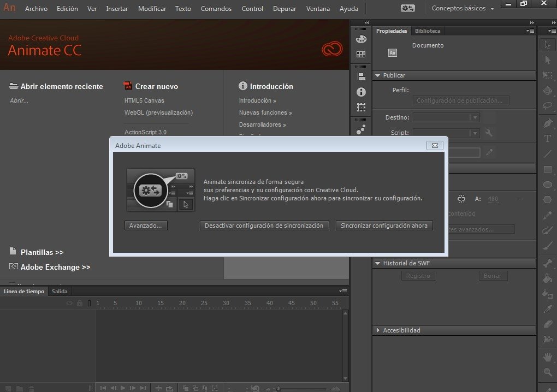Select the Eraser tool
This screenshot has height=392, width=557.
[547, 324]
